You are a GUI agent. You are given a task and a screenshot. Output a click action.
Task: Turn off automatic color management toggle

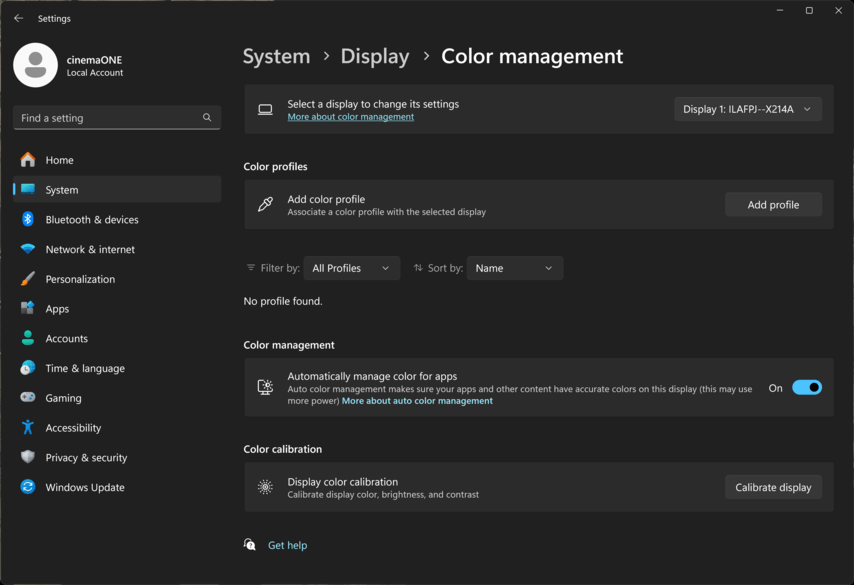(x=806, y=388)
